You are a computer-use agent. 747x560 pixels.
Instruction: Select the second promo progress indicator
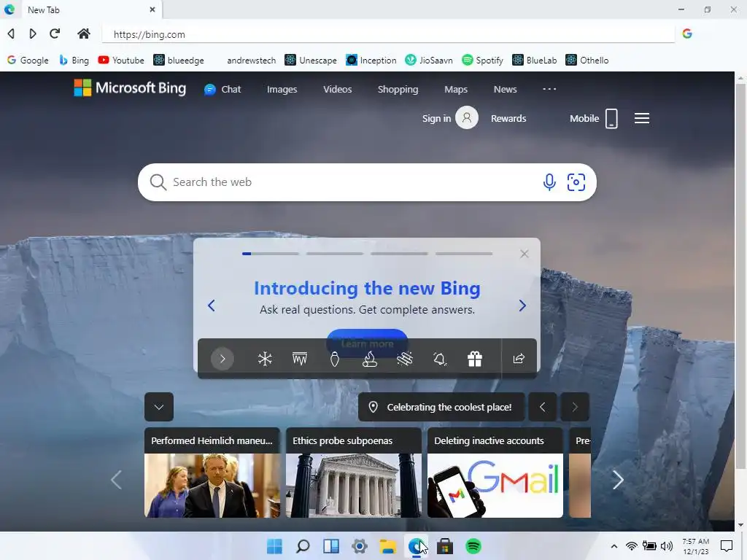tap(335, 254)
